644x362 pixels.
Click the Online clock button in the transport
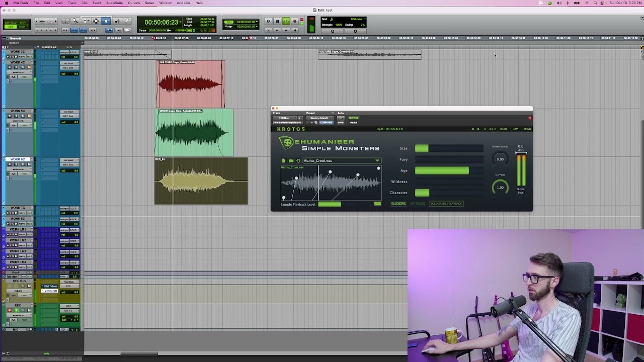click(268, 21)
